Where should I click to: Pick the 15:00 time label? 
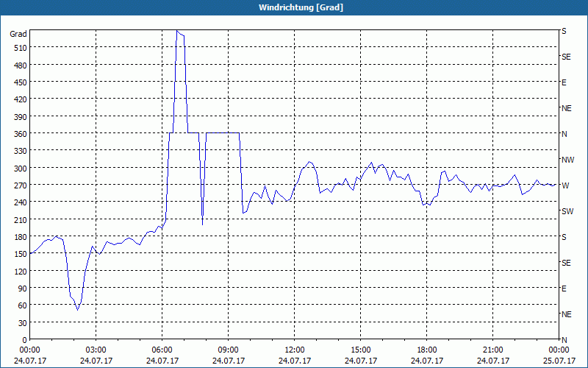[x=361, y=350]
